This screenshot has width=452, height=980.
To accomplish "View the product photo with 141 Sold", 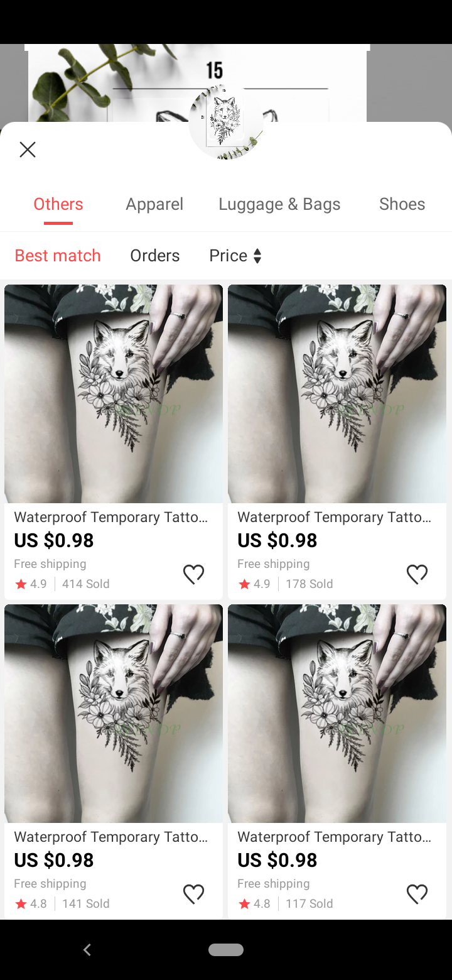I will point(114,714).
